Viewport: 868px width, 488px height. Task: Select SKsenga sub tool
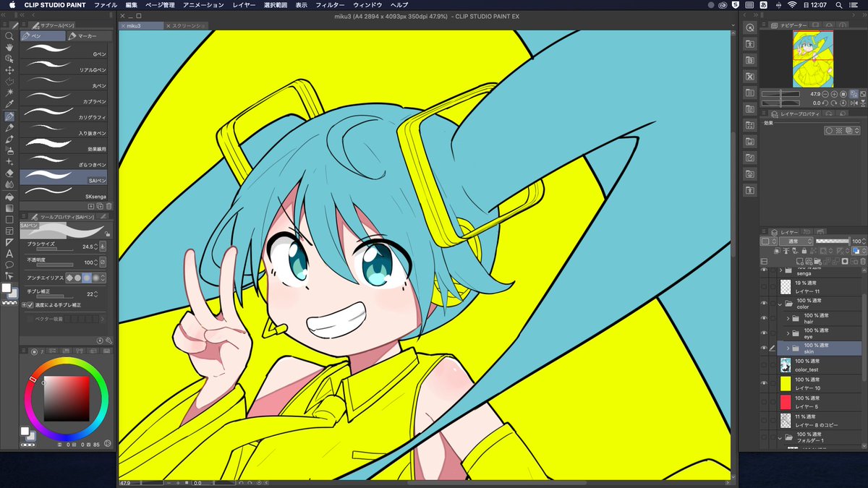65,193
